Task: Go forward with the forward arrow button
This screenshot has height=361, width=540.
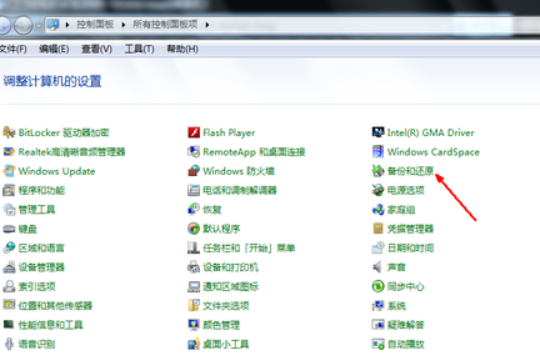Action: pos(23,25)
